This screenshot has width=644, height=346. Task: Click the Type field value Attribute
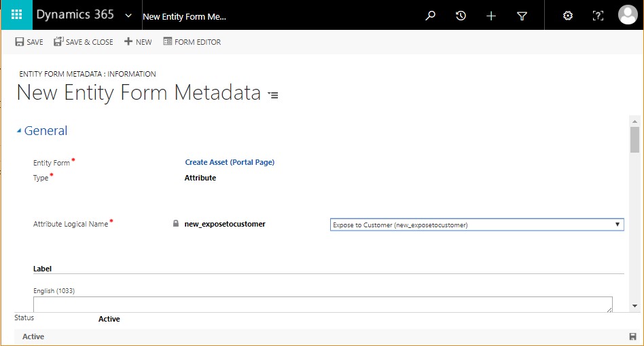[200, 178]
